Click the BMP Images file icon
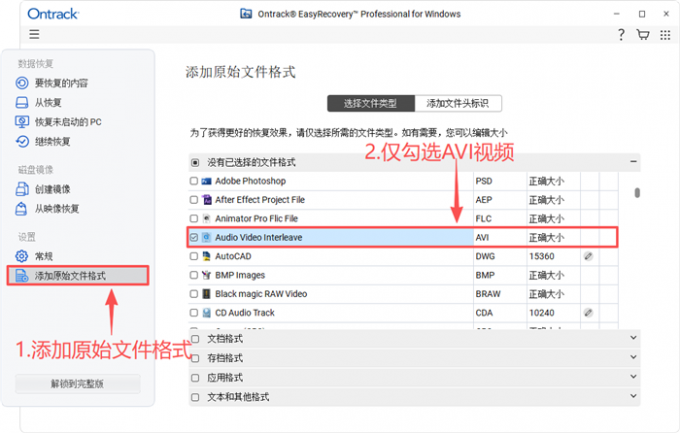680x433 pixels. coord(206,275)
